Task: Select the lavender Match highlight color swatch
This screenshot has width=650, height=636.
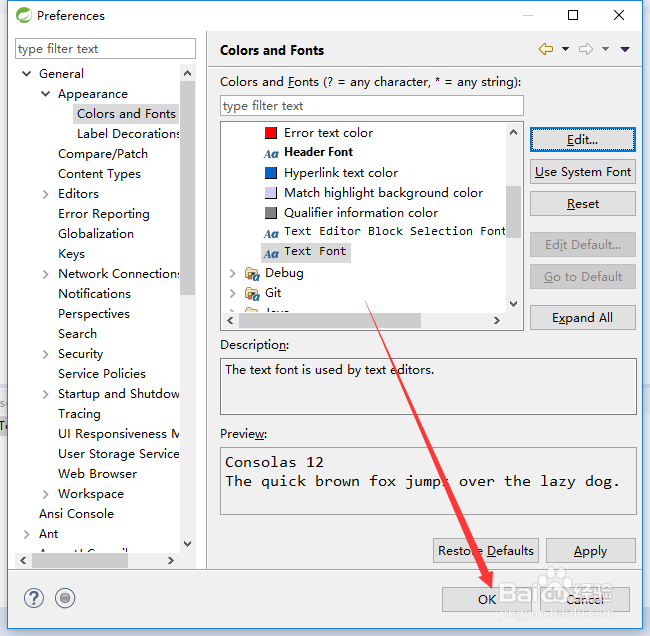Action: 271,192
